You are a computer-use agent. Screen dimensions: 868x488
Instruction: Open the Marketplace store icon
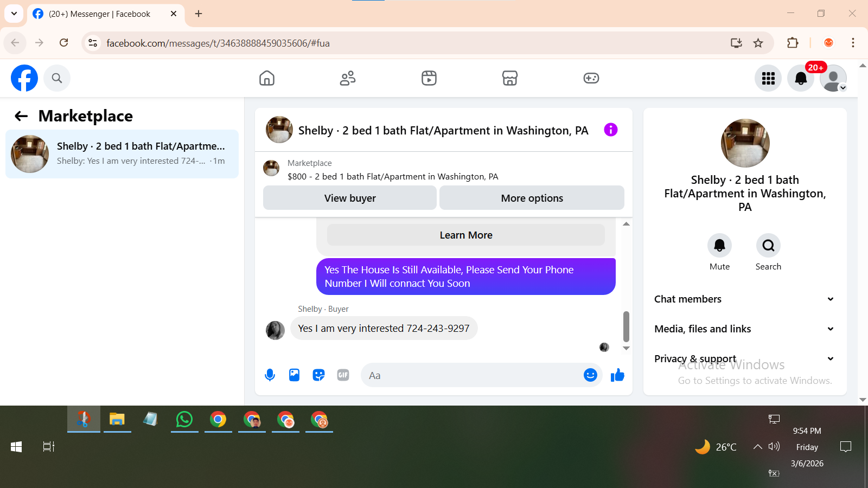(510, 78)
